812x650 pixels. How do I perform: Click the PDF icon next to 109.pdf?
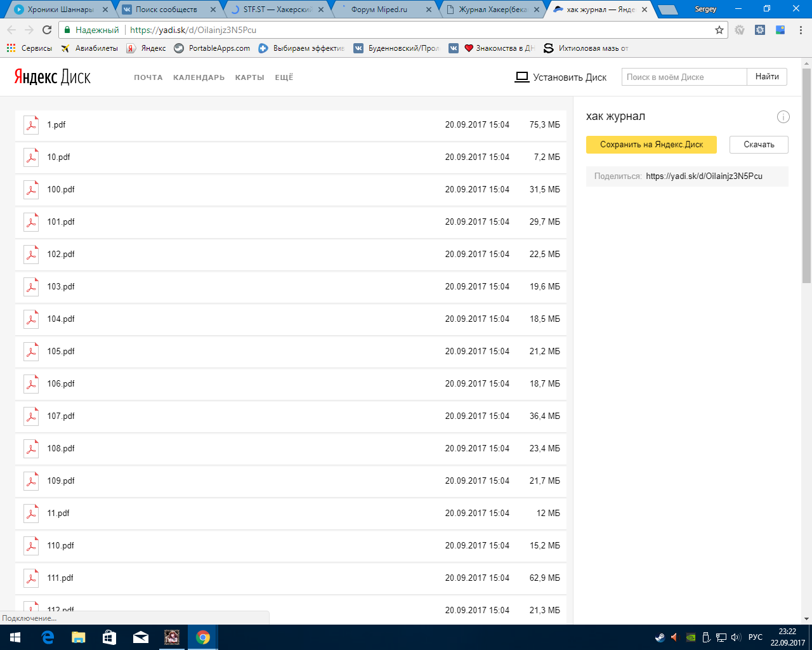(31, 481)
